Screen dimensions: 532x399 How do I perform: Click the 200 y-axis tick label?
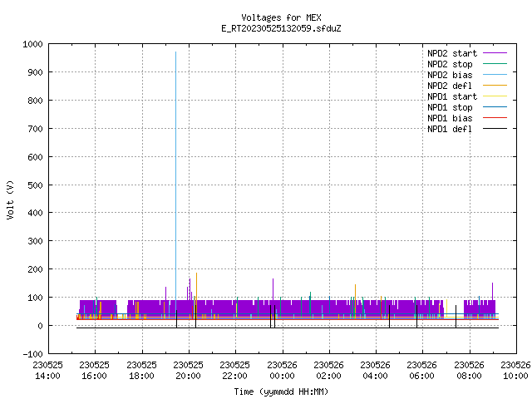coord(35,269)
